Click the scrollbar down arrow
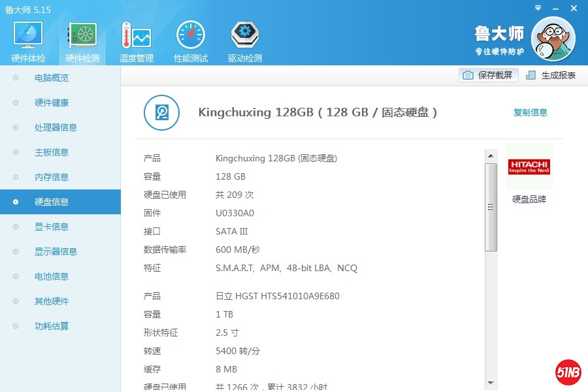588x392 pixels. (491, 383)
